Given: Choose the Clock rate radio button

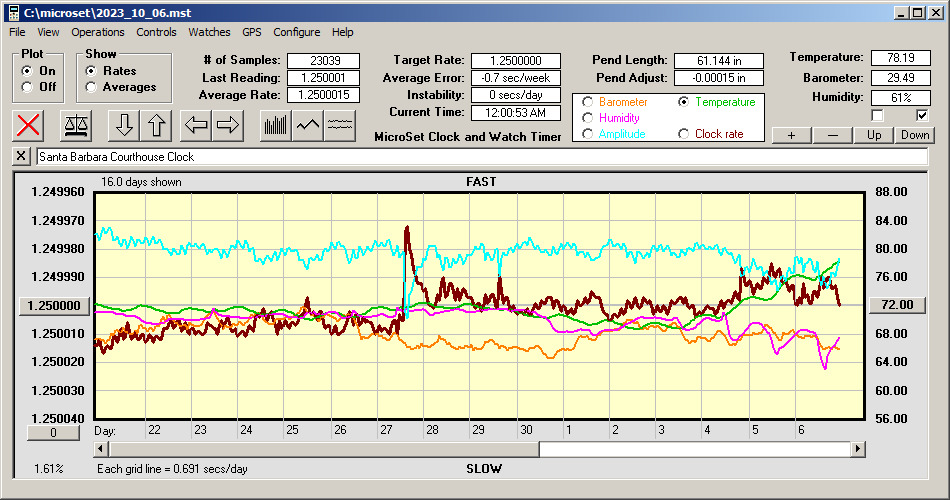Looking at the screenshot, I should [x=684, y=134].
